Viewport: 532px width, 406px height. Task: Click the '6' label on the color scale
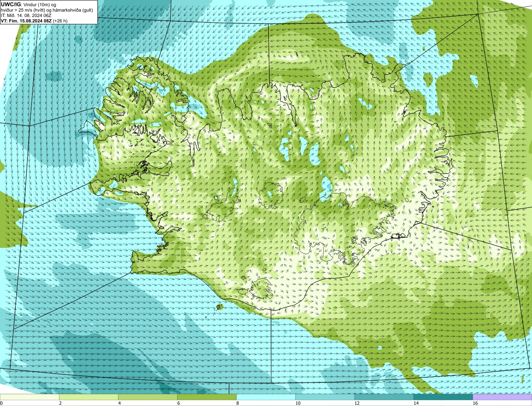[x=178, y=403]
